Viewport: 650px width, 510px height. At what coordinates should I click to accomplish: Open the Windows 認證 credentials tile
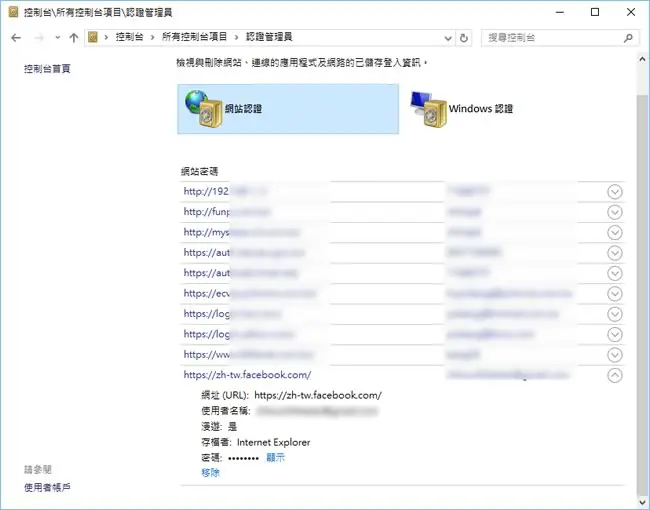[x=462, y=109]
